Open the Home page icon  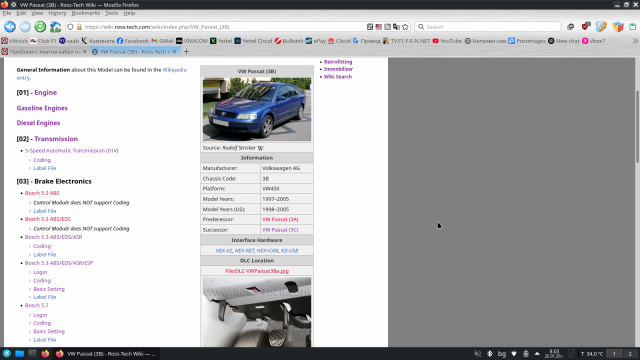(x=55, y=27)
